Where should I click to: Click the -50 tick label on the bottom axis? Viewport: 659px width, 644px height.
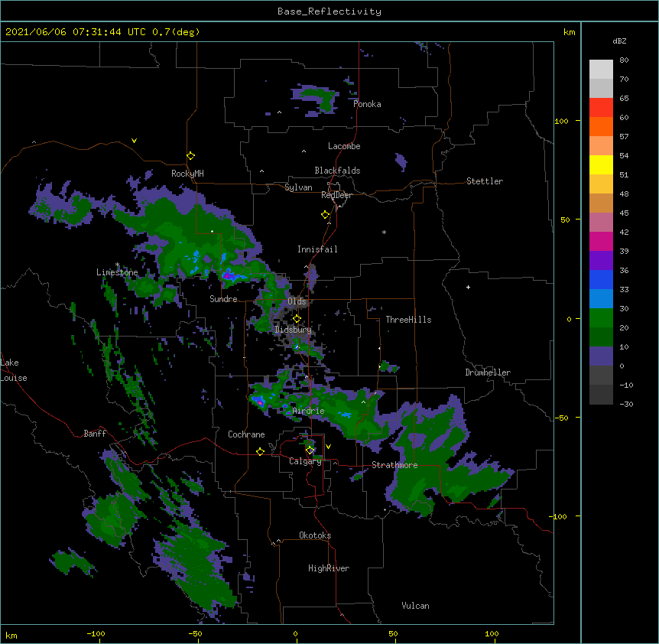(195, 633)
